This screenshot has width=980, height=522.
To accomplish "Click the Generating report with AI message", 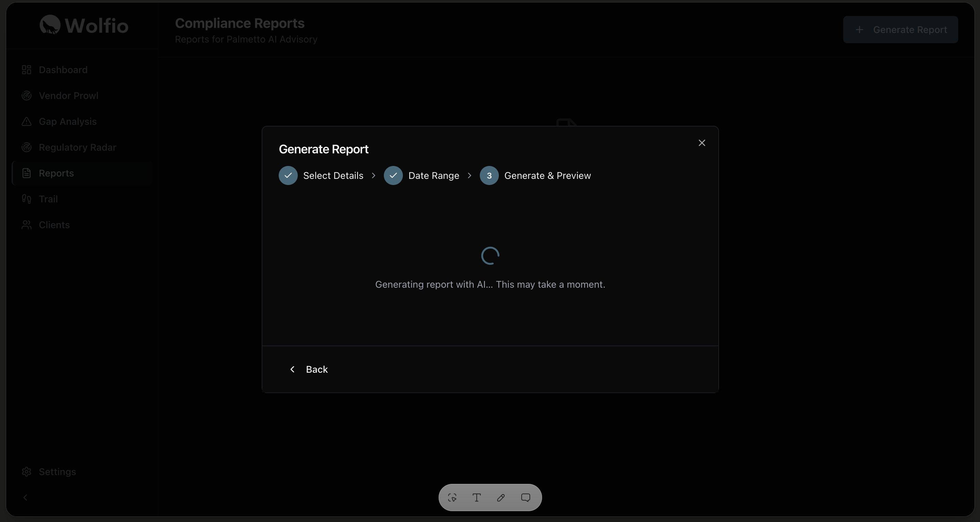I will (x=490, y=285).
